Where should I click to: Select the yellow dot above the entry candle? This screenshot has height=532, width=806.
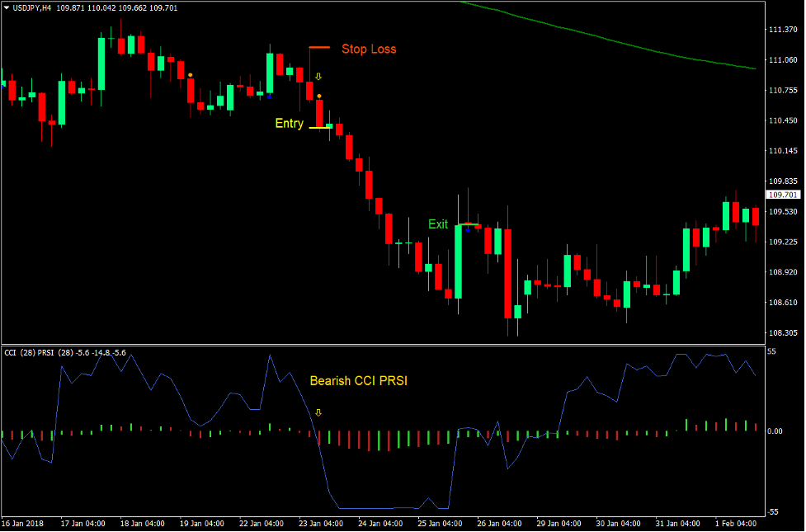point(319,96)
